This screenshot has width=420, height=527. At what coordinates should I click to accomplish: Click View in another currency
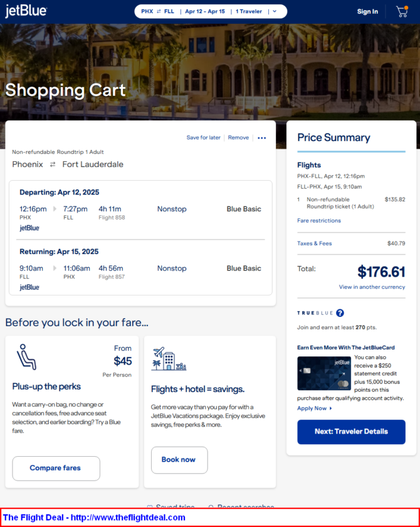372,287
